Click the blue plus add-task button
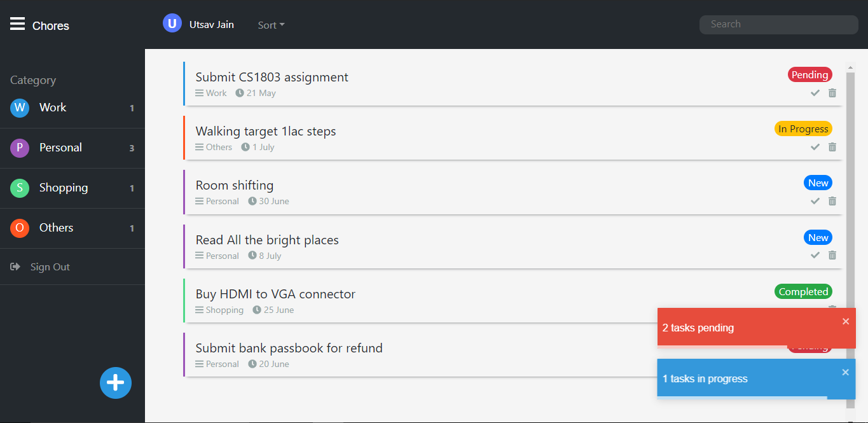868x423 pixels. pos(115,383)
